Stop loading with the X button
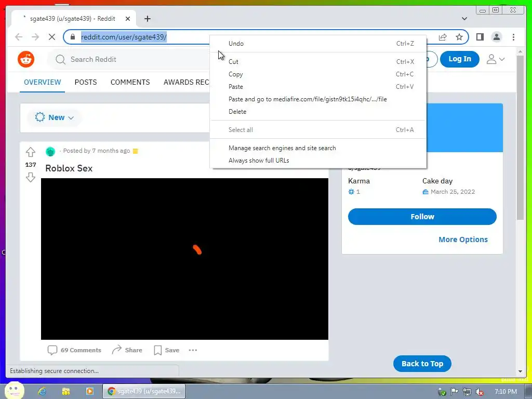The image size is (532, 399). tap(52, 37)
